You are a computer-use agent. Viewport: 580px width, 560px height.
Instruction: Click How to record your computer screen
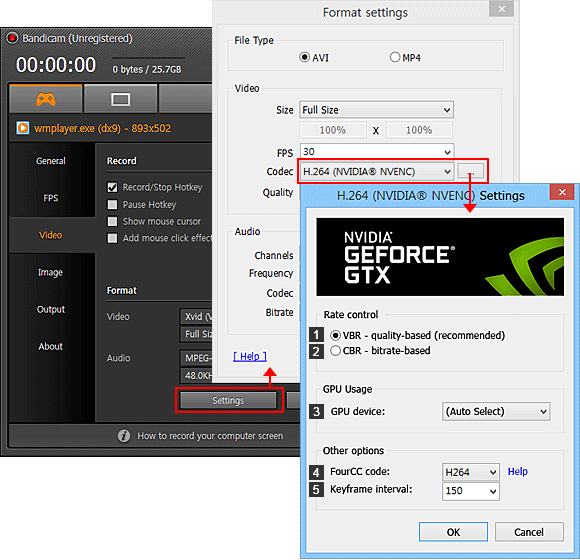pyautogui.click(x=210, y=436)
